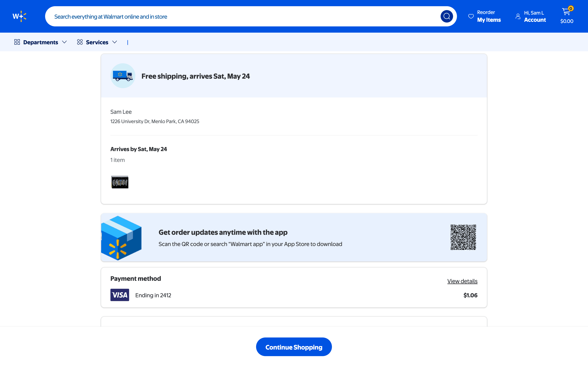This screenshot has height=367, width=588.
Task: Open the shopping cart icon
Action: (x=566, y=12)
